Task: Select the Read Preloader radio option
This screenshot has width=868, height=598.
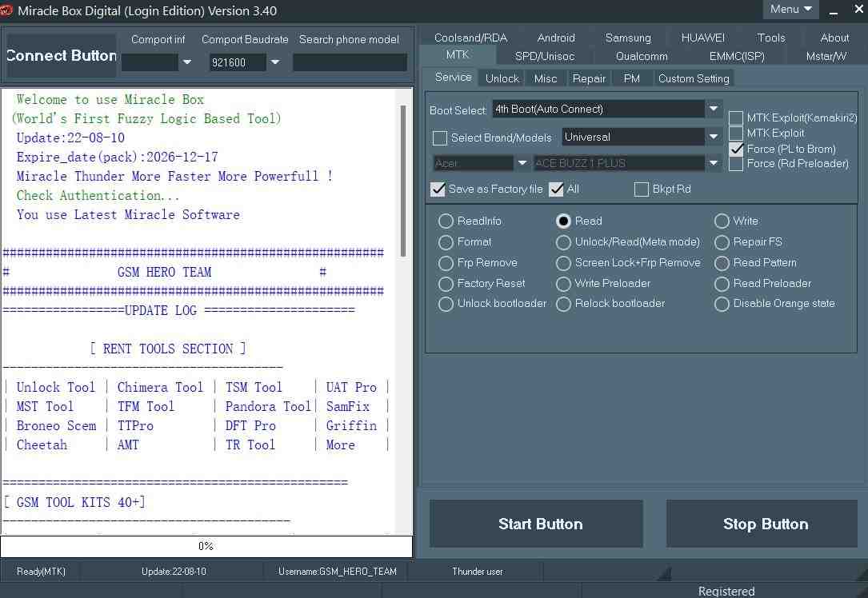Action: [x=722, y=284]
